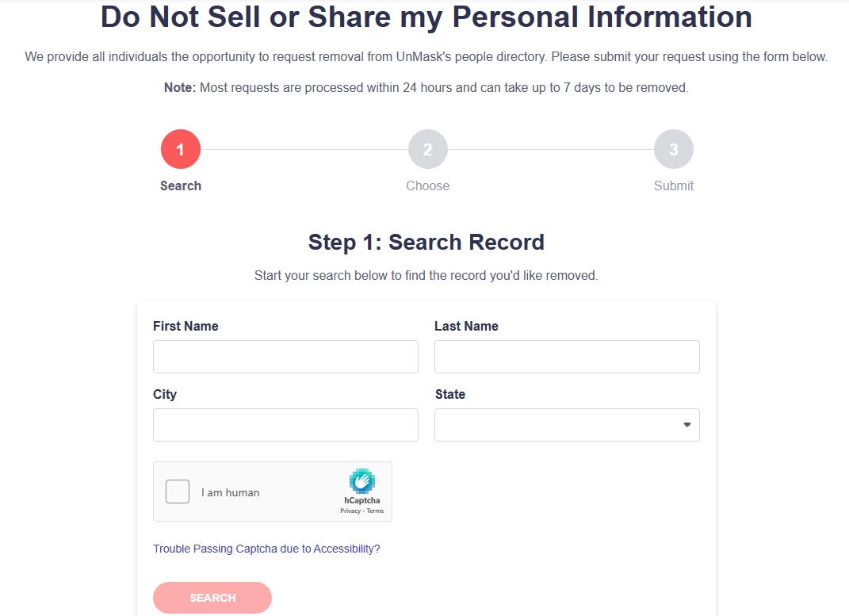Click the "Choose" step label
This screenshot has width=849, height=616.
pos(427,186)
